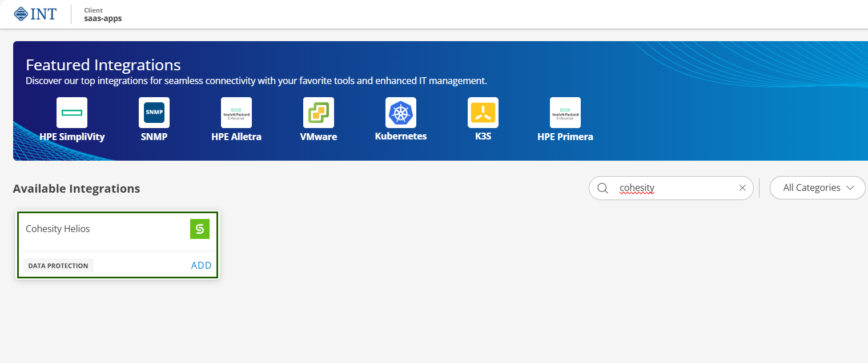Open the HPE Alletra integration icon
Viewport: 868px width, 363px height.
coord(236,113)
